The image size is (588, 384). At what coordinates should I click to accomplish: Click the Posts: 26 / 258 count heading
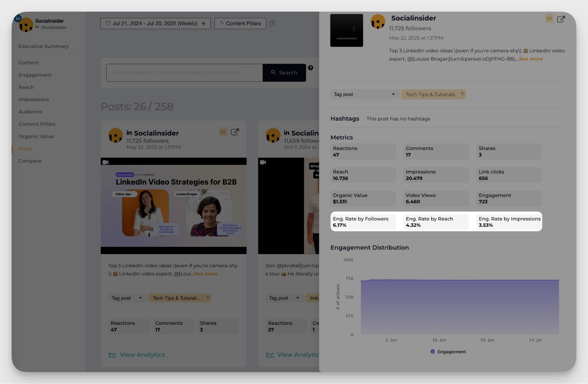(x=137, y=107)
